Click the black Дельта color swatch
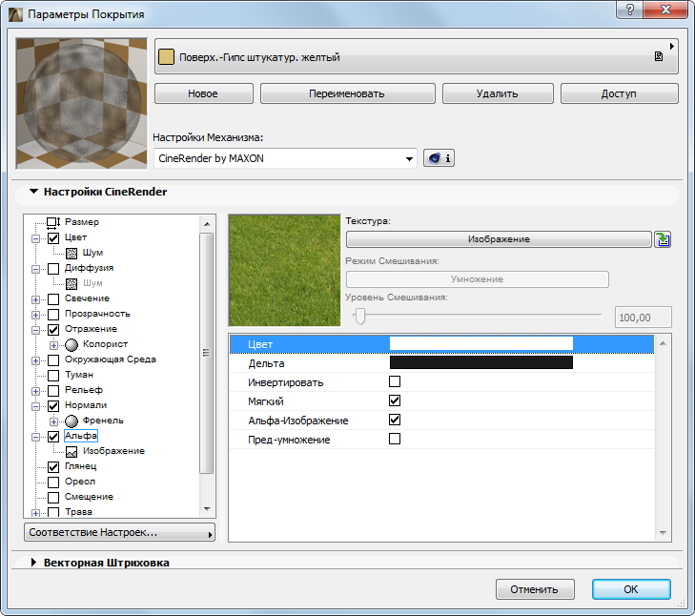Image resolution: width=695 pixels, height=616 pixels. click(480, 362)
